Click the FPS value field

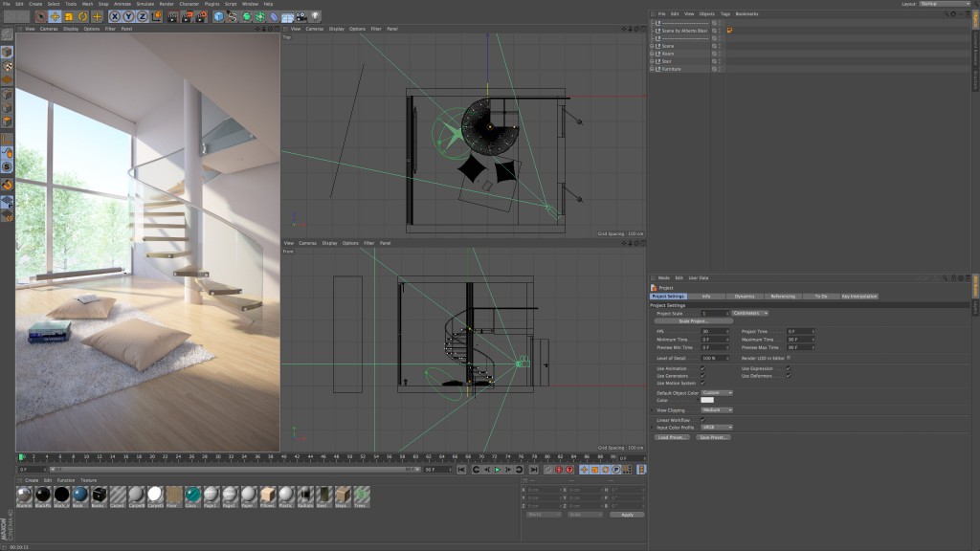[x=715, y=332]
